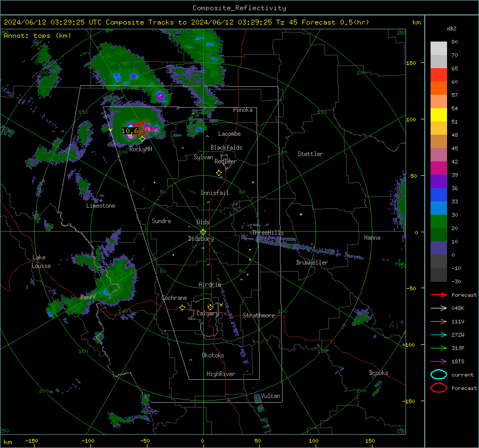This screenshot has height=448, width=479.
Task: Click the Blackfalds city label
Action: click(226, 148)
